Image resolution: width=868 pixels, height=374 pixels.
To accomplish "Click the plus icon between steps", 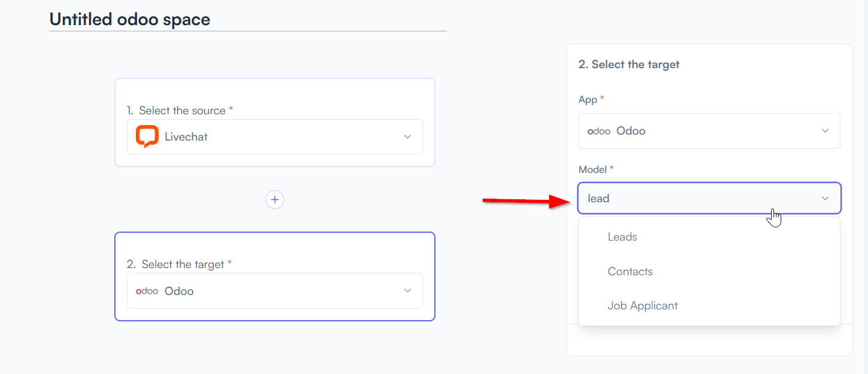I will (275, 200).
